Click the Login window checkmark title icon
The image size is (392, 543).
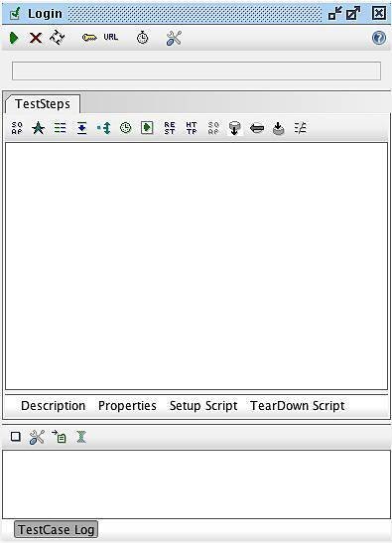click(x=15, y=14)
